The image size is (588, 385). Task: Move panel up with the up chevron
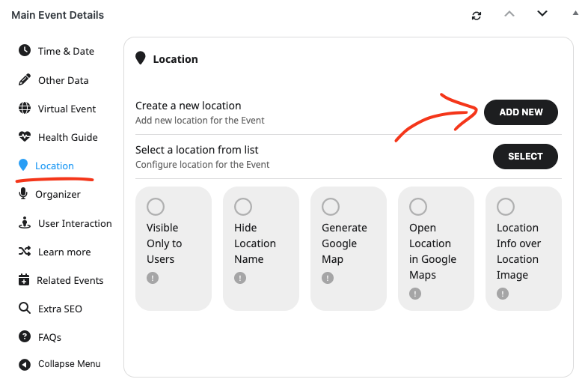[509, 13]
